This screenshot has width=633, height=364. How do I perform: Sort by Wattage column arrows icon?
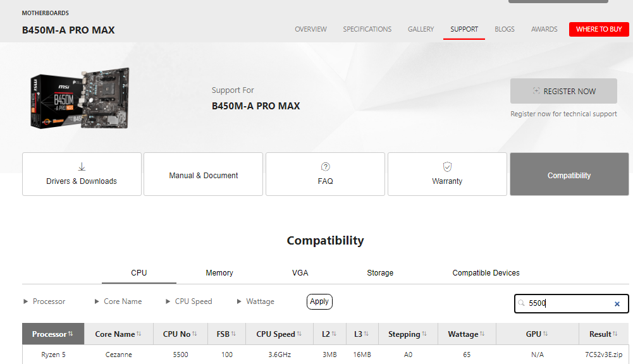pos(482,334)
